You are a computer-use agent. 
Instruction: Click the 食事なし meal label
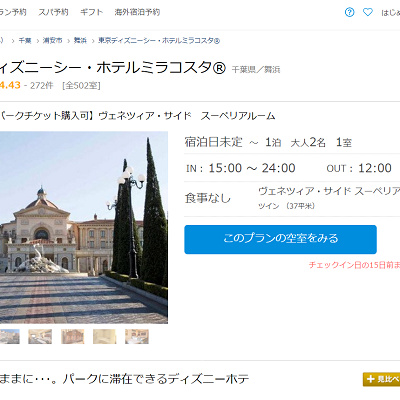[208, 198]
